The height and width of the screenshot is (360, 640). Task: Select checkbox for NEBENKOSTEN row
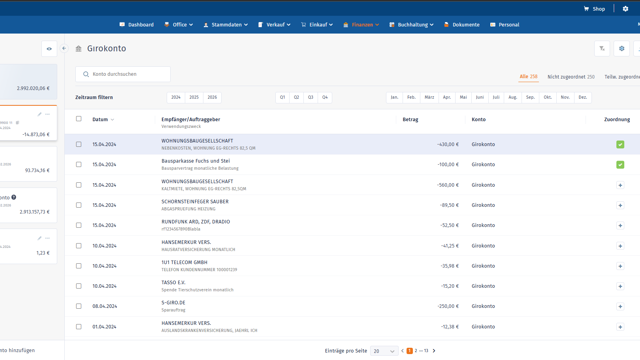(79, 144)
